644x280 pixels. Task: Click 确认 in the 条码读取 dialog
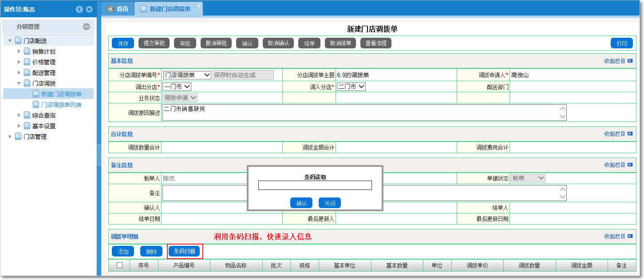point(301,203)
